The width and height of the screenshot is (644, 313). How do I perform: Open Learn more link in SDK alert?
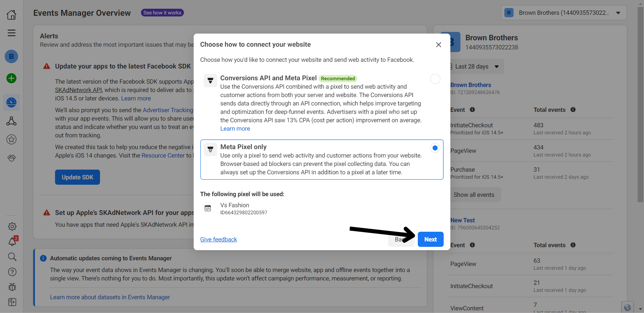pyautogui.click(x=136, y=98)
